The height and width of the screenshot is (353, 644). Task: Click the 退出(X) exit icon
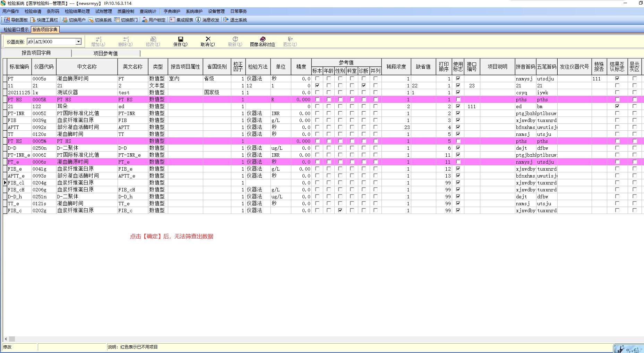290,39
